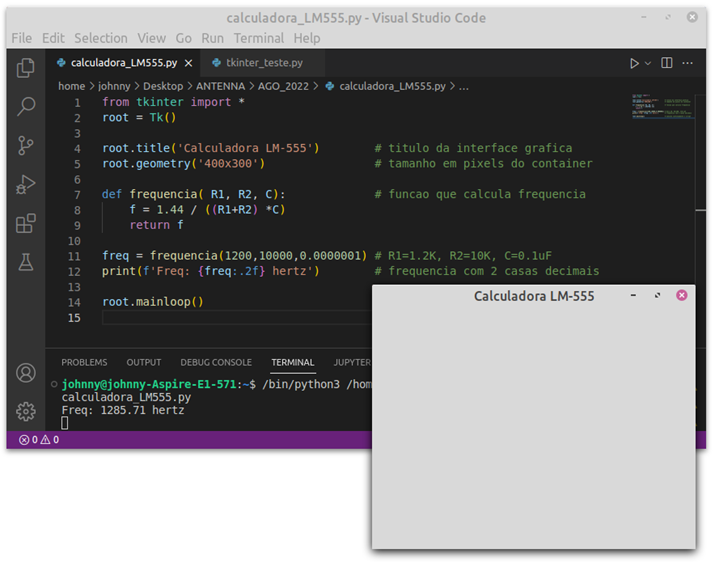This screenshot has height=562, width=715.
Task: Click 'from tkinter import *' on line 1
Action: point(173,102)
